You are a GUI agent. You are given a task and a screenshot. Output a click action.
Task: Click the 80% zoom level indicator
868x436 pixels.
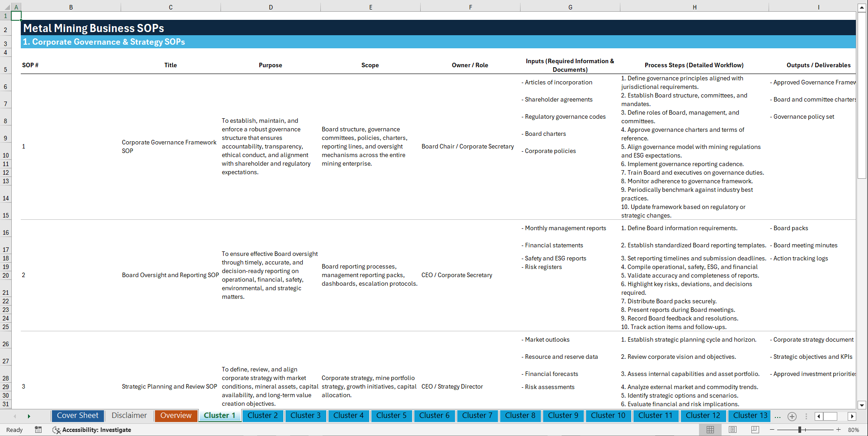[x=853, y=430]
